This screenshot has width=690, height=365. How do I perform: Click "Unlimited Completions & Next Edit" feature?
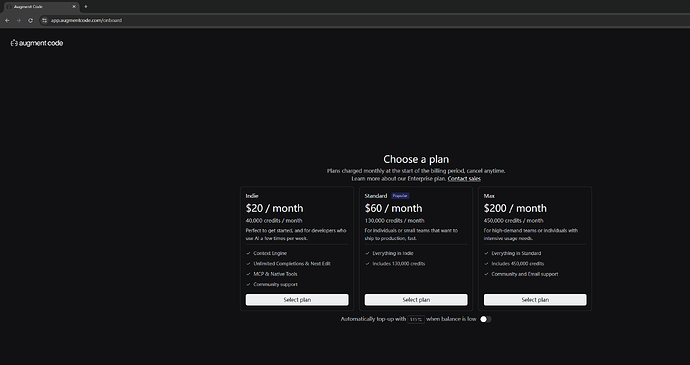point(292,264)
